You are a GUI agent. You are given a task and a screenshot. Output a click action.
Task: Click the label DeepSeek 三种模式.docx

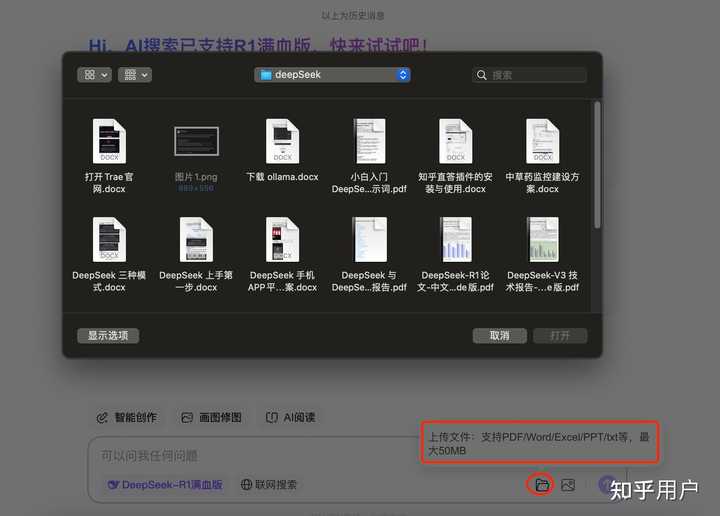point(109,281)
